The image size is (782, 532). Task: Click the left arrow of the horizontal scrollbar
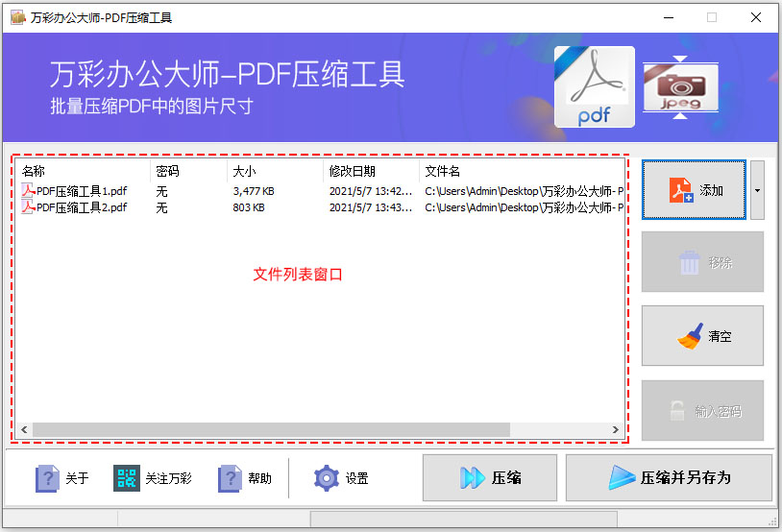(x=24, y=429)
